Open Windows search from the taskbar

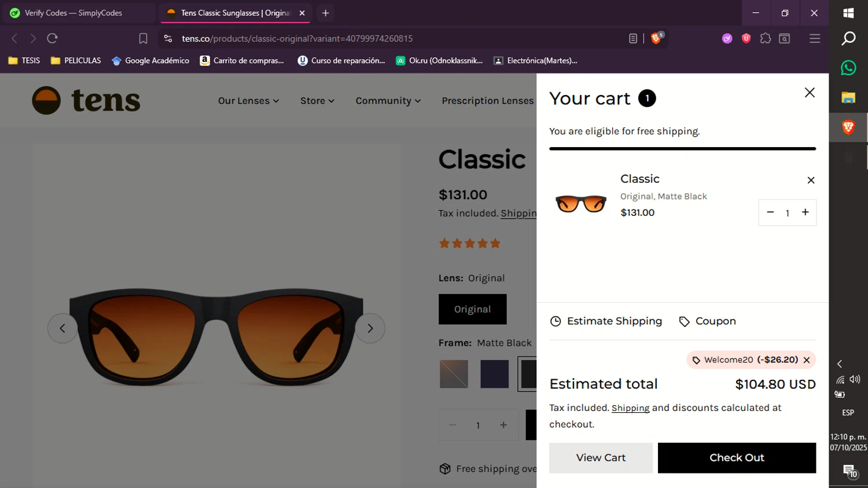tap(848, 38)
